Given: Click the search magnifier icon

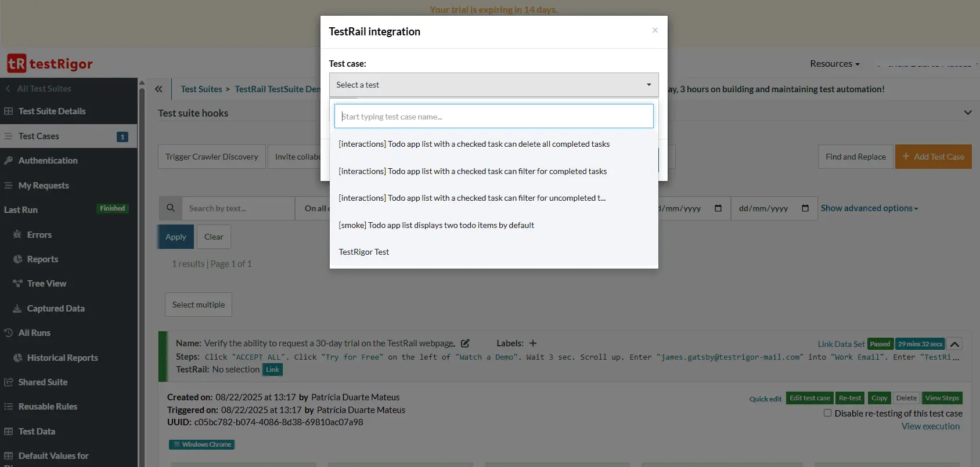Looking at the screenshot, I should [x=171, y=208].
